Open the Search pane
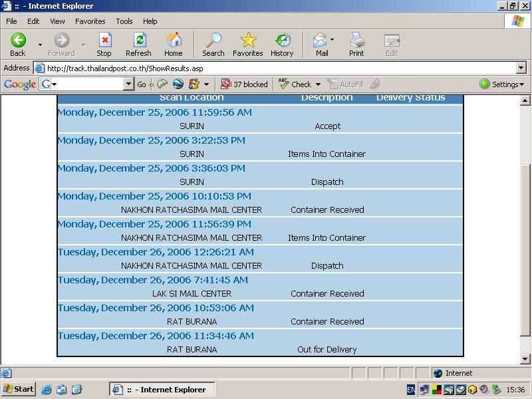 pyautogui.click(x=213, y=44)
